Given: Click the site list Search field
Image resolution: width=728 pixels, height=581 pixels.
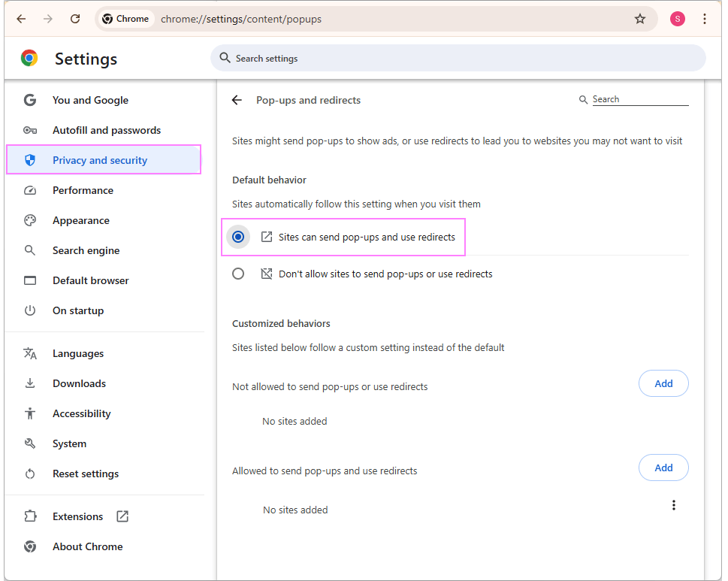Looking at the screenshot, I should pos(640,99).
